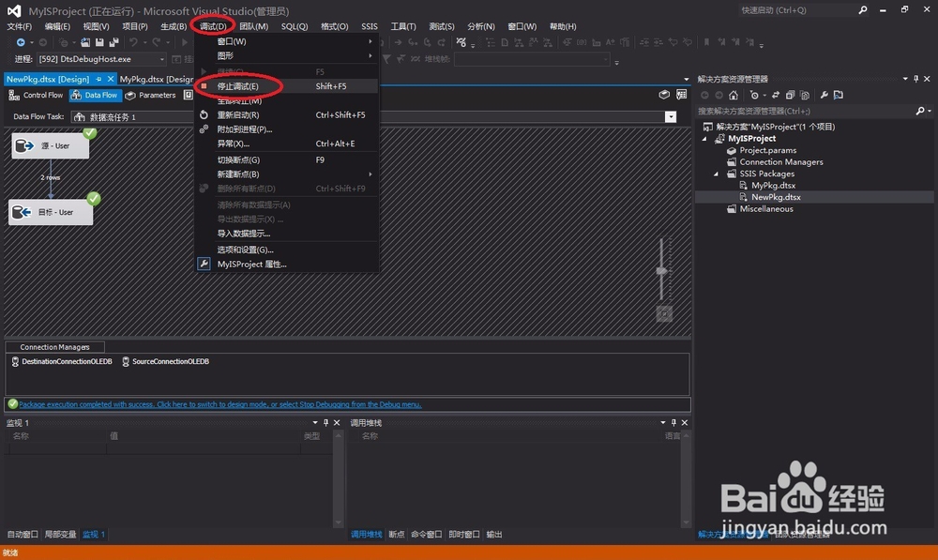Open call stack panel options dropdown arrow
The height and width of the screenshot is (560, 938).
pyautogui.click(x=663, y=422)
